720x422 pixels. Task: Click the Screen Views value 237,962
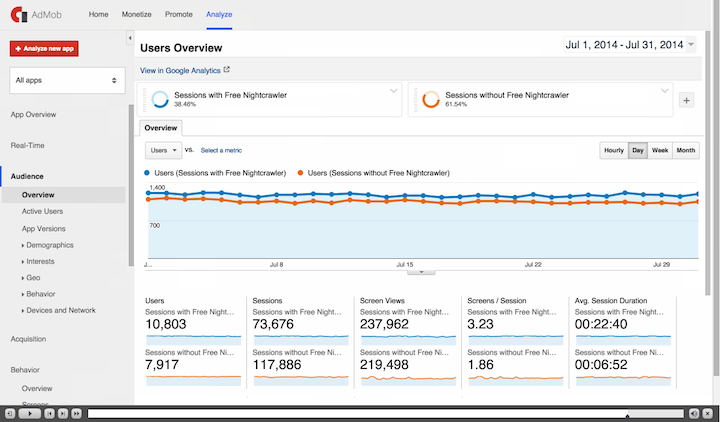384,324
